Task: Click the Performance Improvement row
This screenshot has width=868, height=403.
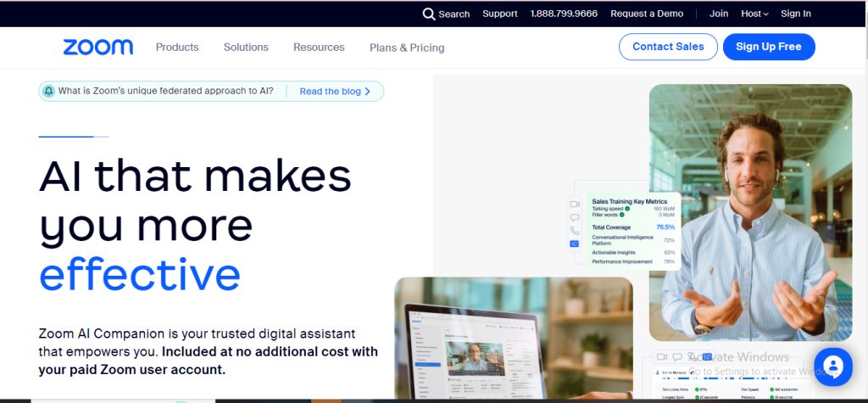Action: [633, 261]
